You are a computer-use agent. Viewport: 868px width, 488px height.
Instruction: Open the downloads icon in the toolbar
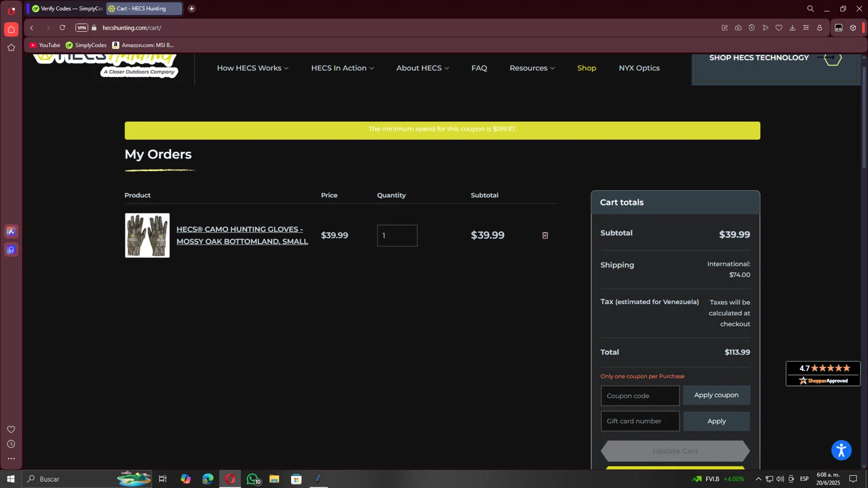[793, 28]
